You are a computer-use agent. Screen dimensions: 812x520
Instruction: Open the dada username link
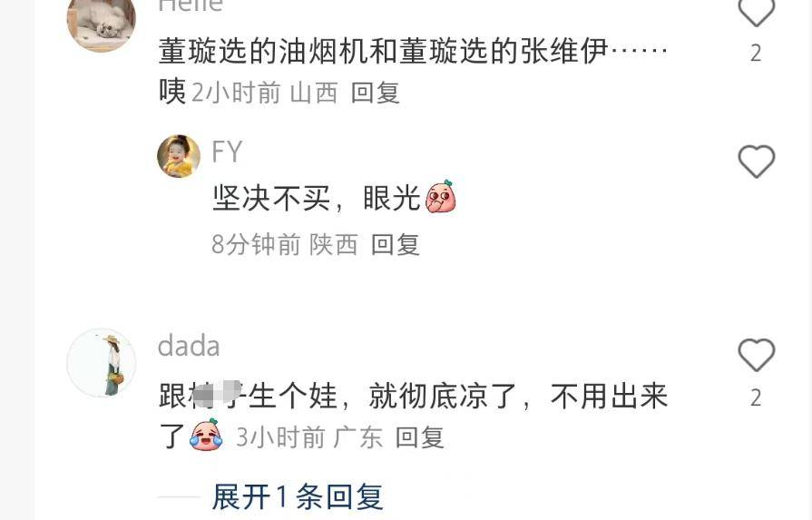[189, 346]
